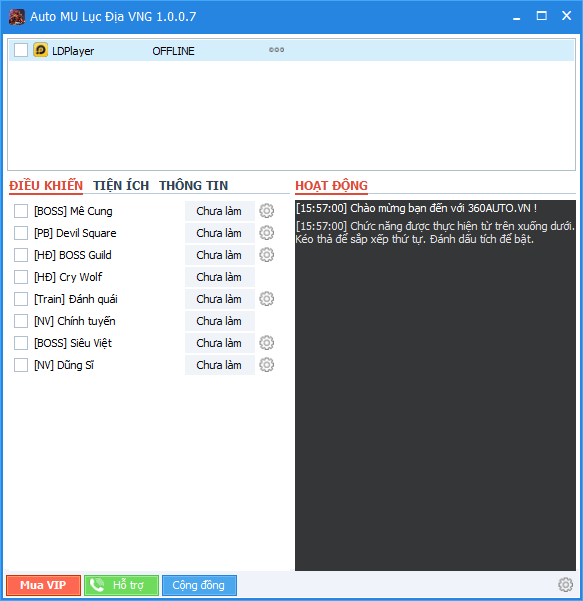The width and height of the screenshot is (583, 601).
Task: Select the ĐIỀU KHIỂN tab
Action: pos(46,186)
